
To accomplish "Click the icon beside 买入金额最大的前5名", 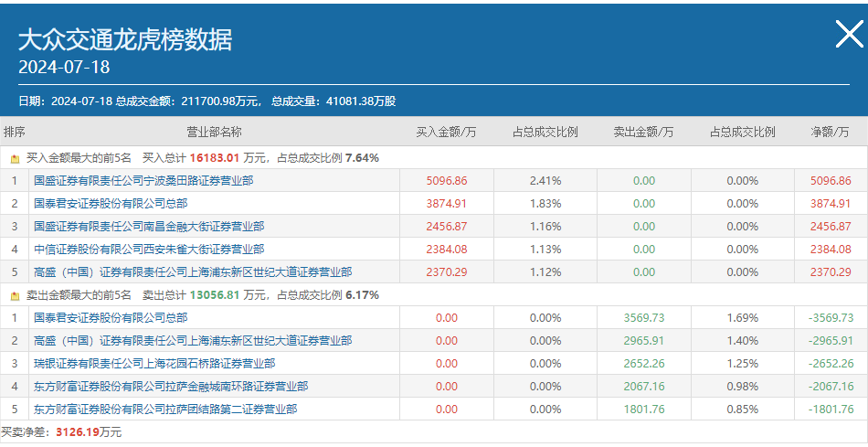I will coord(15,158).
